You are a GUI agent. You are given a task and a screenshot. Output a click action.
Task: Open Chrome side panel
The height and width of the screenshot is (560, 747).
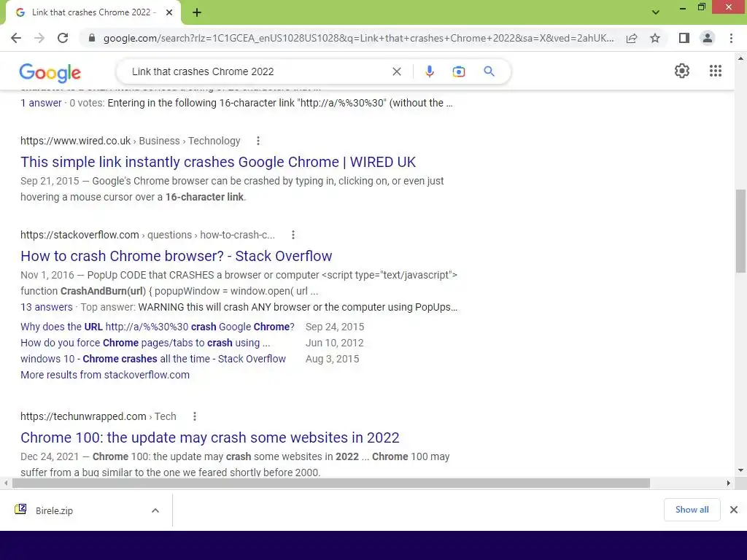[x=684, y=38]
